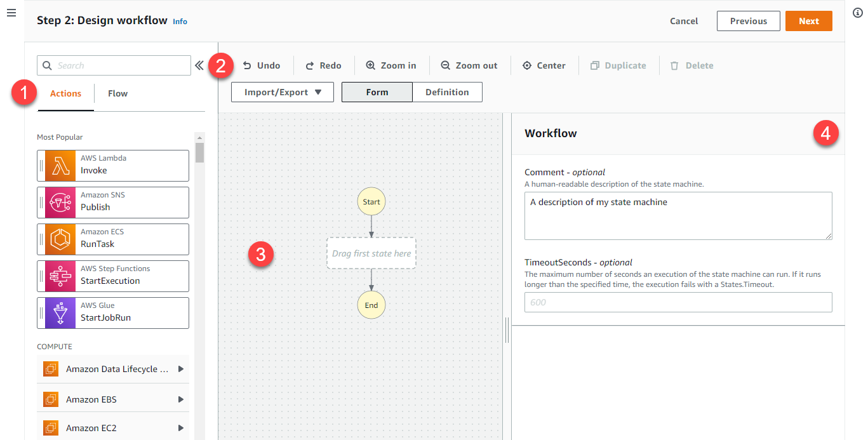The height and width of the screenshot is (440, 868).
Task: Open the Import/Export dropdown
Action: [x=283, y=92]
